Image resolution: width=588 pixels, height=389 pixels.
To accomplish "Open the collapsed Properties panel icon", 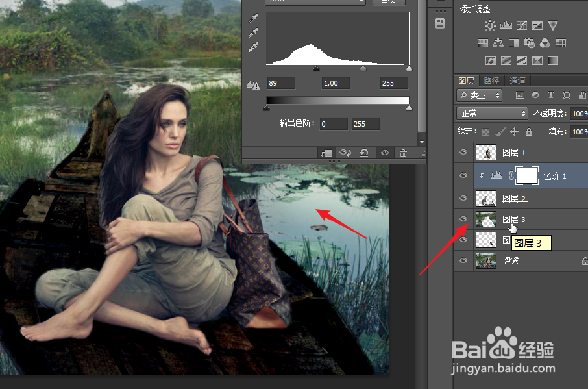I will click(440, 23).
